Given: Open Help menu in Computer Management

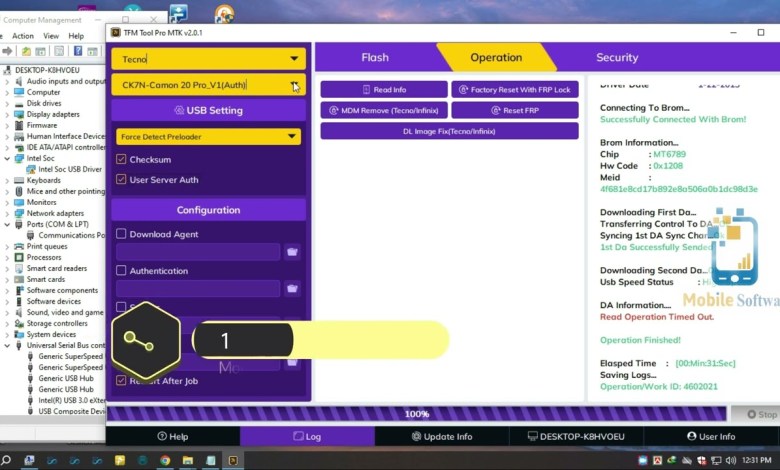Looking at the screenshot, I should coord(76,36).
